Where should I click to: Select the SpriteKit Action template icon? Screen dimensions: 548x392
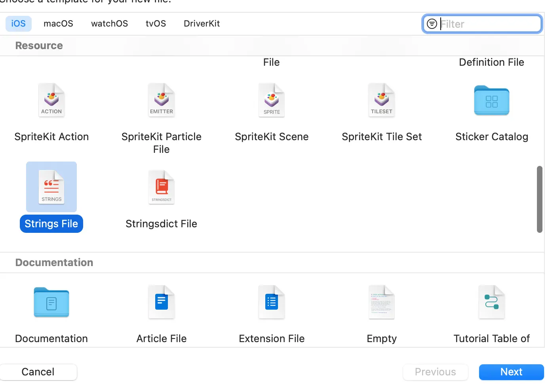(51, 100)
